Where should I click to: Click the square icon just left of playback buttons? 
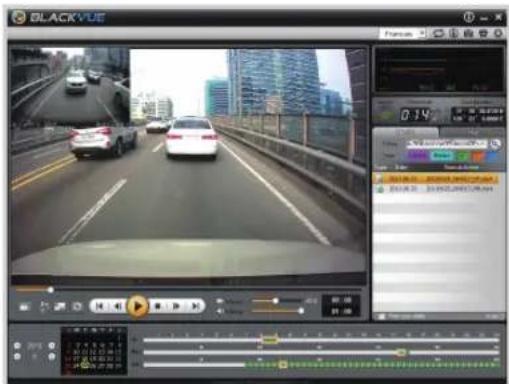(x=77, y=307)
